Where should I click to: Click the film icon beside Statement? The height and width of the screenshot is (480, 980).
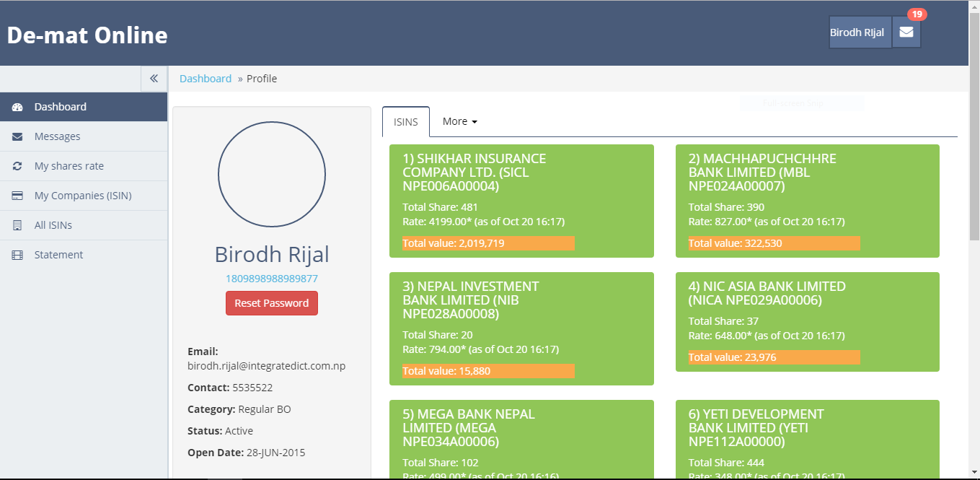coord(18,255)
